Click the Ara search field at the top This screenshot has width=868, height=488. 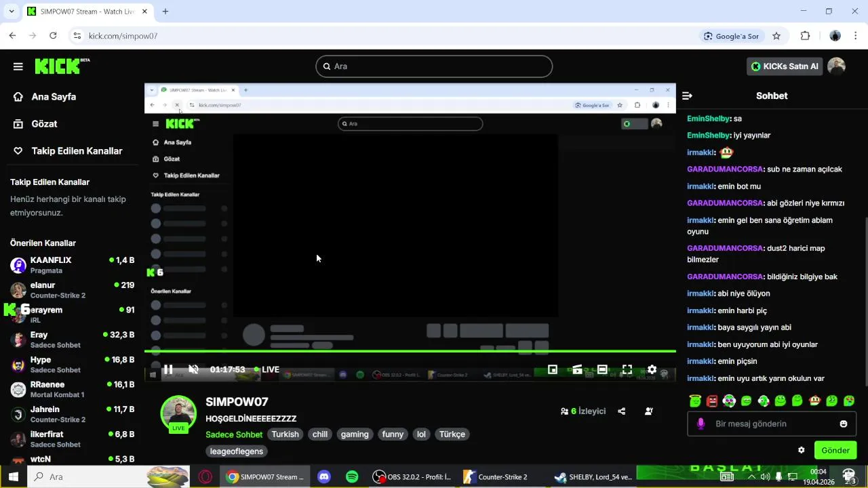tap(434, 66)
